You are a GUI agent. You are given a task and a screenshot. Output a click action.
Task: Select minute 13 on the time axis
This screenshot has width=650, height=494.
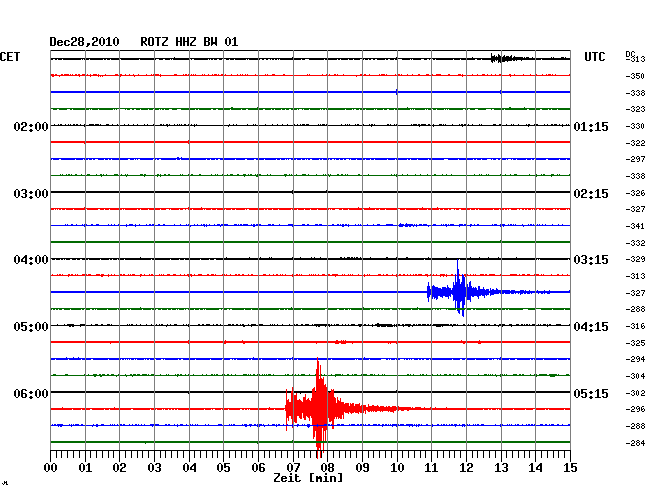pos(501,467)
